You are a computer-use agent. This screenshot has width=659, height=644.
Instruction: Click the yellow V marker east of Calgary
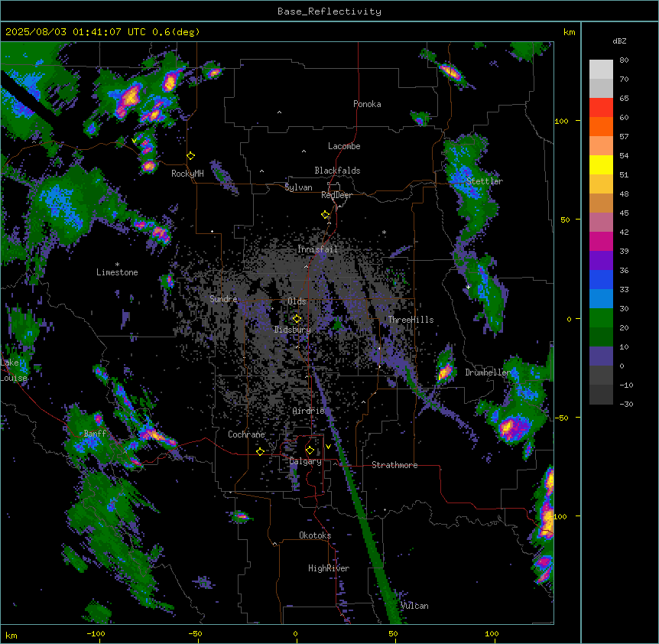click(328, 447)
